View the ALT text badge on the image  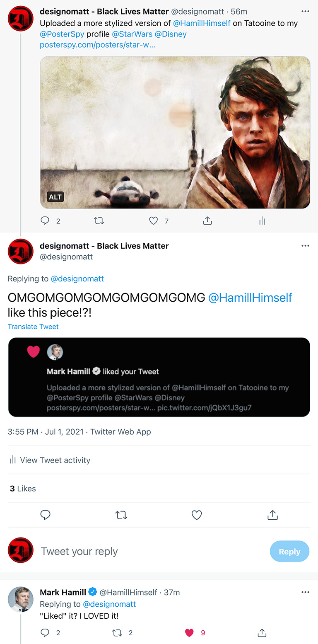tap(55, 197)
